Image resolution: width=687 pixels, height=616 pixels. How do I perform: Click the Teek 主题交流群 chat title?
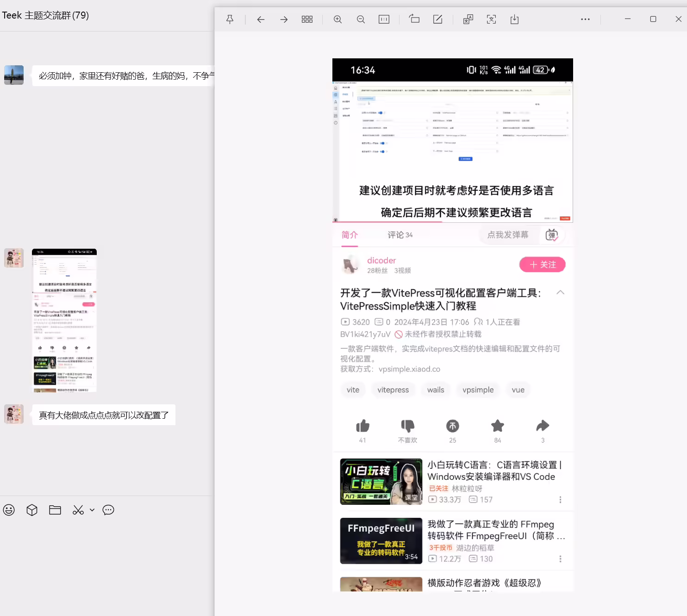(45, 15)
